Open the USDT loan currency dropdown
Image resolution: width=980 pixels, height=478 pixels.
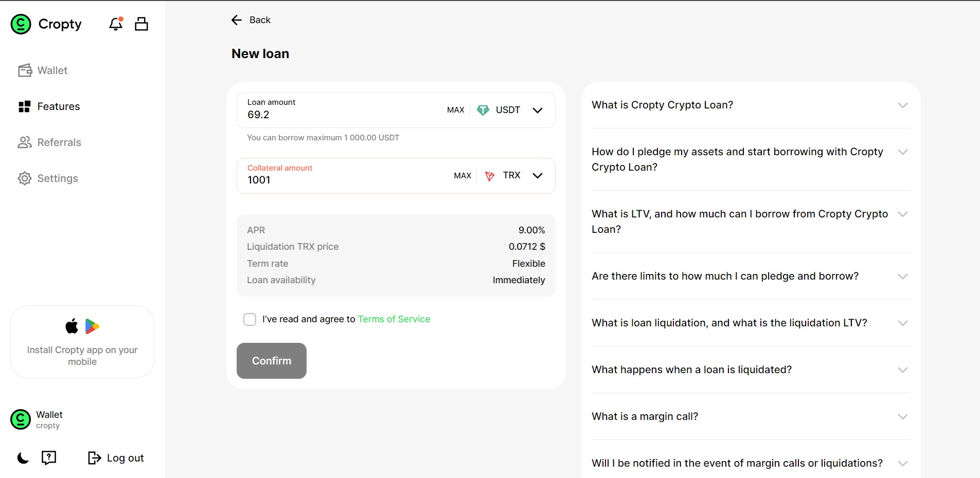(x=537, y=110)
